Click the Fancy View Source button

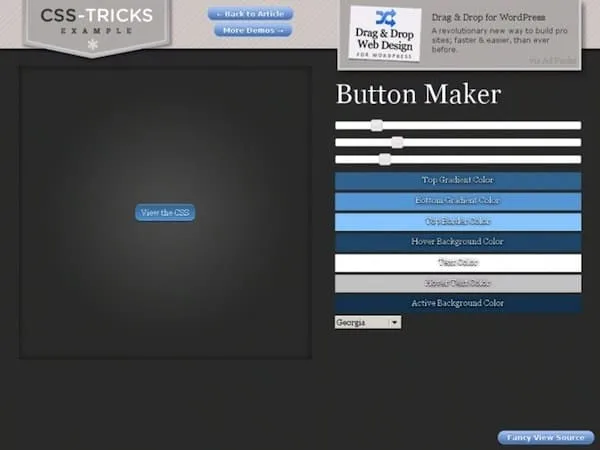(545, 437)
